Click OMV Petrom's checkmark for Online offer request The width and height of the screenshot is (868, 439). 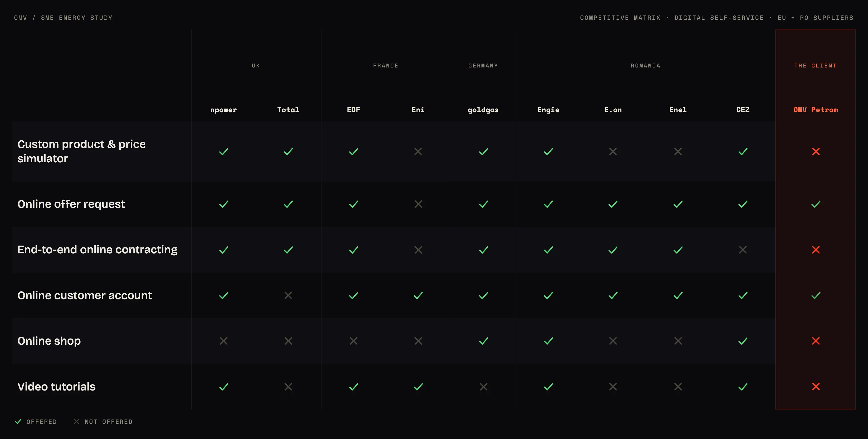pos(816,204)
